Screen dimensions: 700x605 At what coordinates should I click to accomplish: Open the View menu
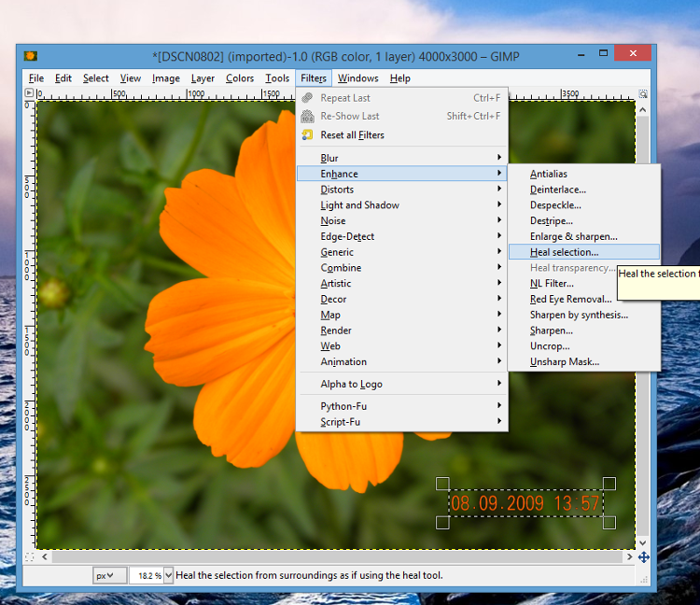tap(131, 78)
